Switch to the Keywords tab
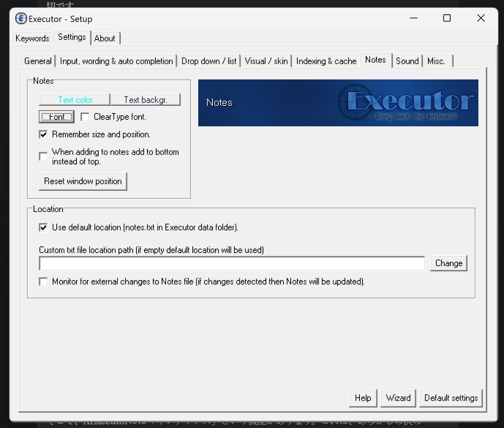504x428 pixels. click(32, 38)
